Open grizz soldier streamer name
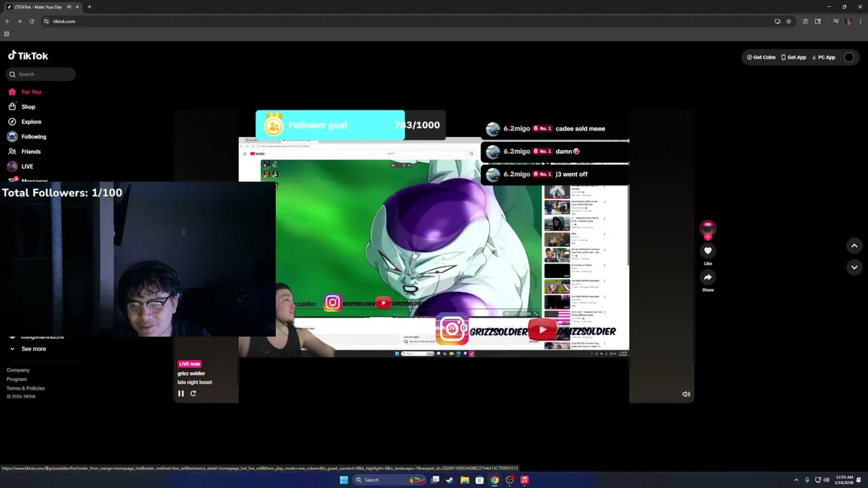This screenshot has width=868, height=488. click(191, 373)
